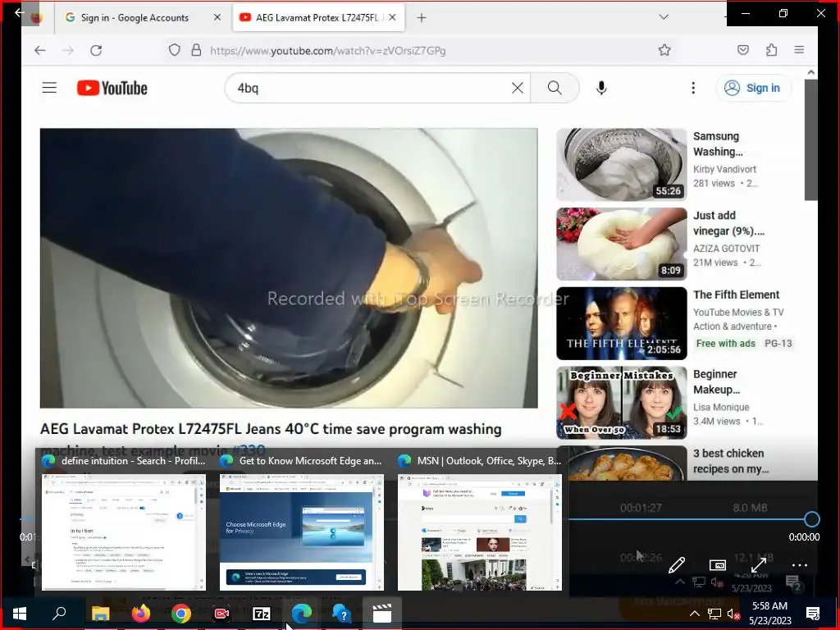Click the site security padlock icon
The width and height of the screenshot is (840, 630).
pos(196,50)
